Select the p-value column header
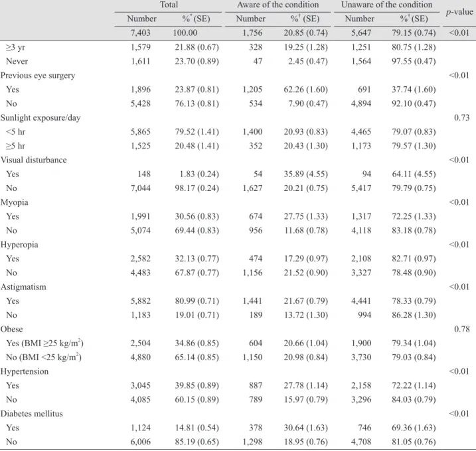476x451 pixels. pos(459,12)
